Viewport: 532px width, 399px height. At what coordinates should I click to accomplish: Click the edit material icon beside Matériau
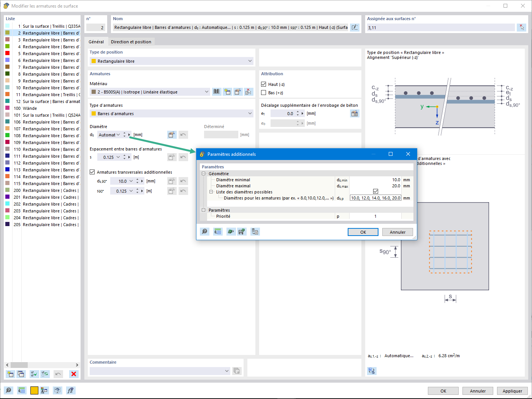tap(238, 92)
